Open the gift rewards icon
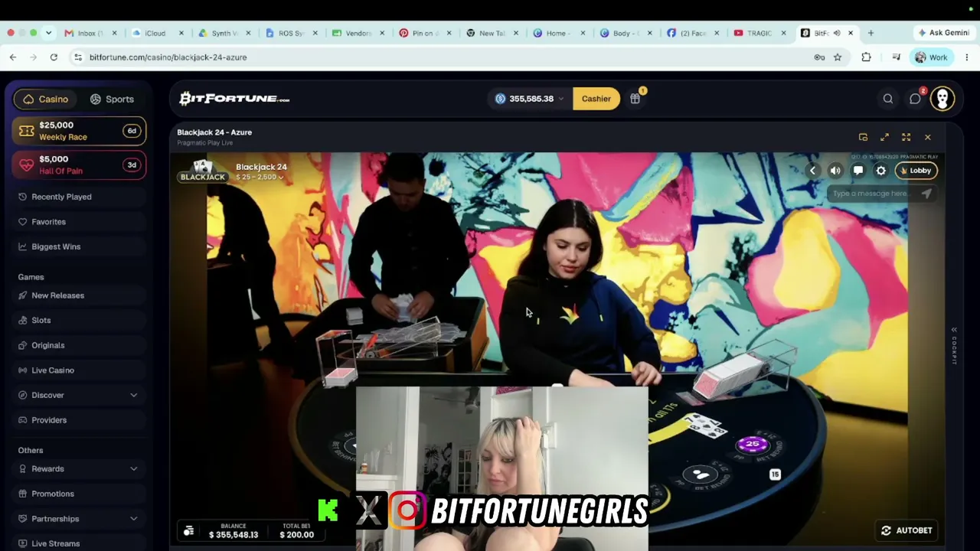 pos(635,98)
